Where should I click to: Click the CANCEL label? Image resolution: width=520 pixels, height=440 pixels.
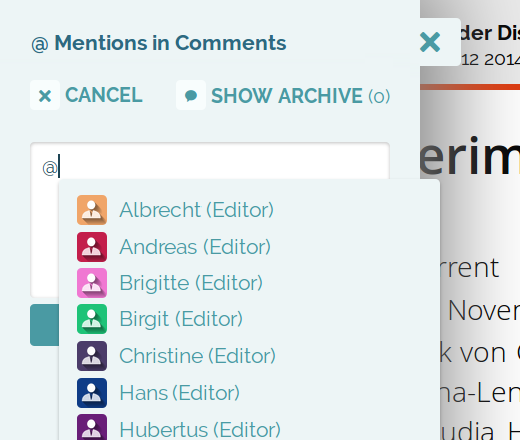[104, 95]
